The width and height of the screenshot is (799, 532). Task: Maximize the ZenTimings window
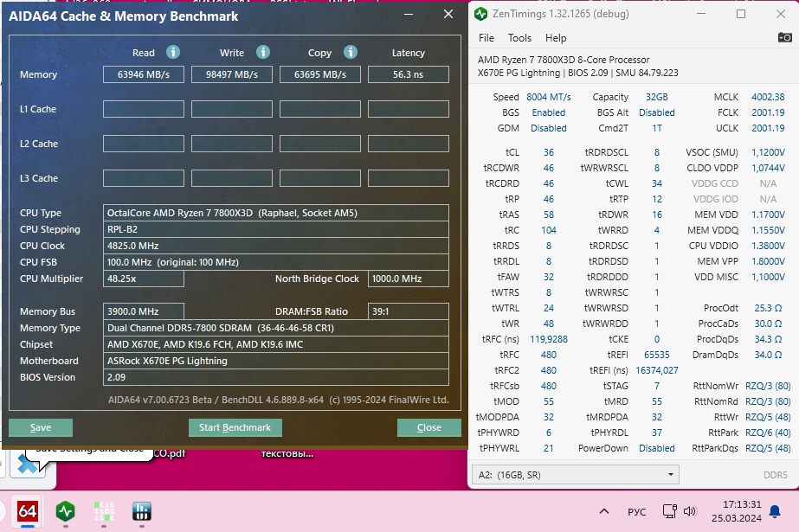pyautogui.click(x=741, y=14)
